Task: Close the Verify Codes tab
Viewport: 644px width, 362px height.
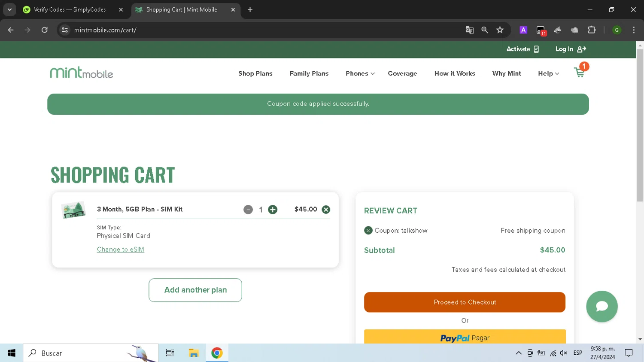Action: pos(121,9)
